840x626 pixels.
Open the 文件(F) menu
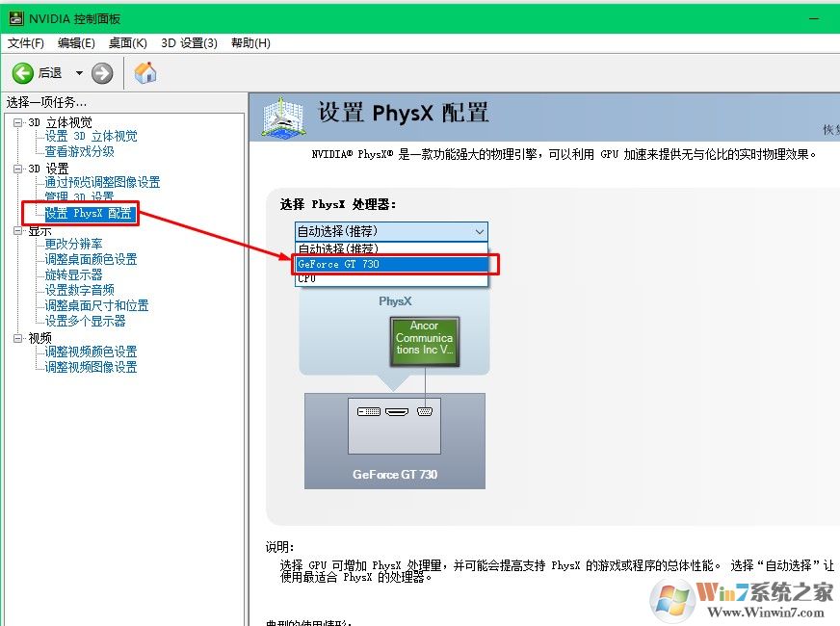(26, 42)
